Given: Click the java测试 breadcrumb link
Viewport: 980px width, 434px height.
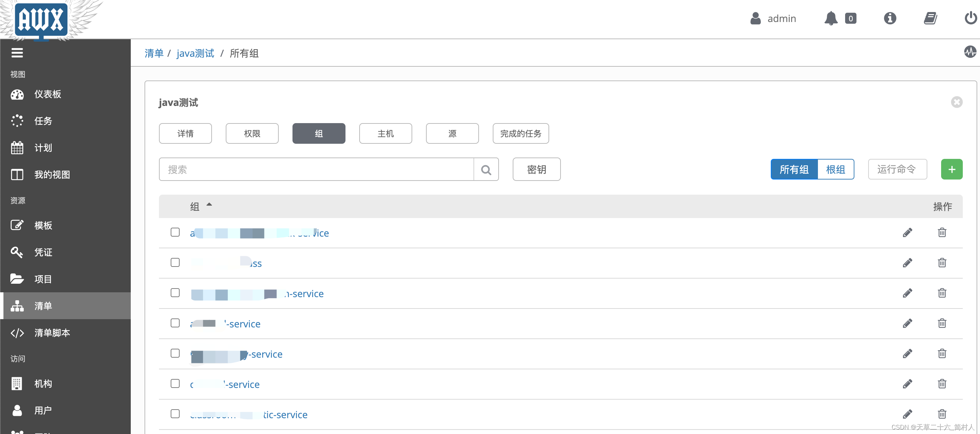Looking at the screenshot, I should click(195, 53).
